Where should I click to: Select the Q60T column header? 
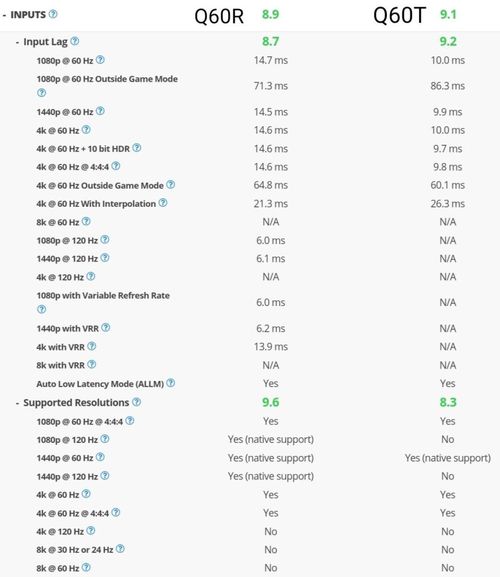[x=399, y=16]
